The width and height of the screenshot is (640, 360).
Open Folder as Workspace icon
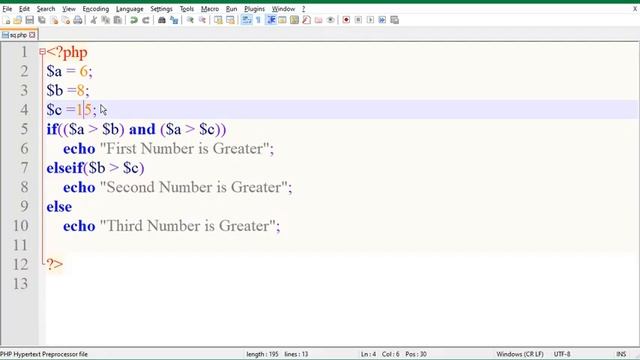click(x=319, y=20)
